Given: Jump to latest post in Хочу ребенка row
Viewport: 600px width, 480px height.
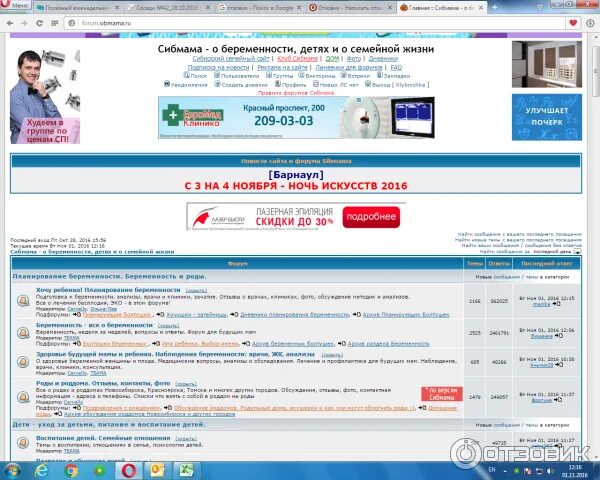Looking at the screenshot, I should [x=557, y=304].
